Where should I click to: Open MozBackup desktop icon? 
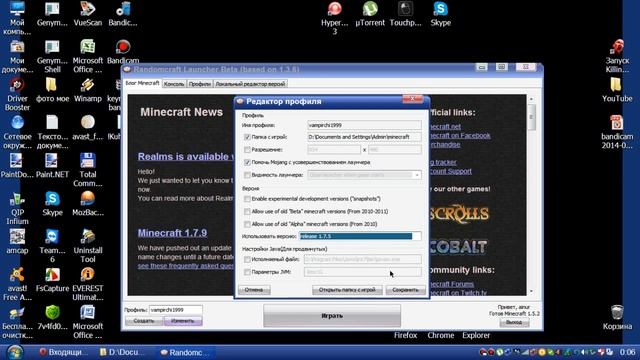coord(87,204)
